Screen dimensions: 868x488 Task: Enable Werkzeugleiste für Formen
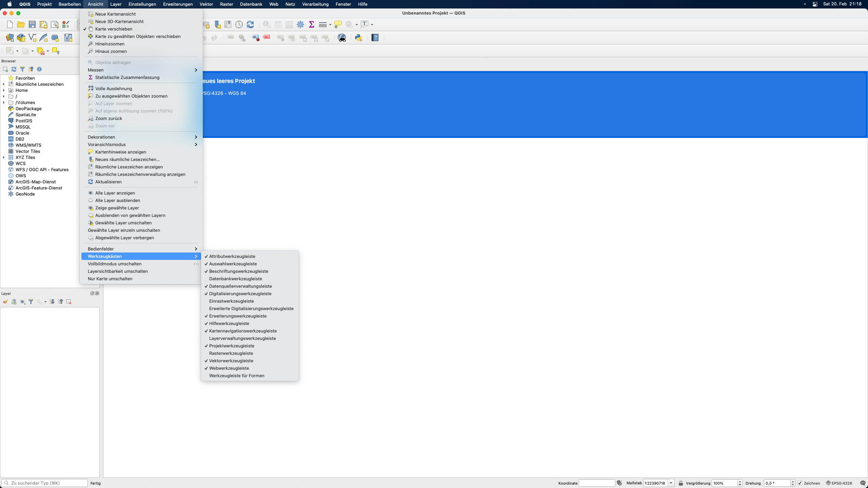click(x=237, y=375)
